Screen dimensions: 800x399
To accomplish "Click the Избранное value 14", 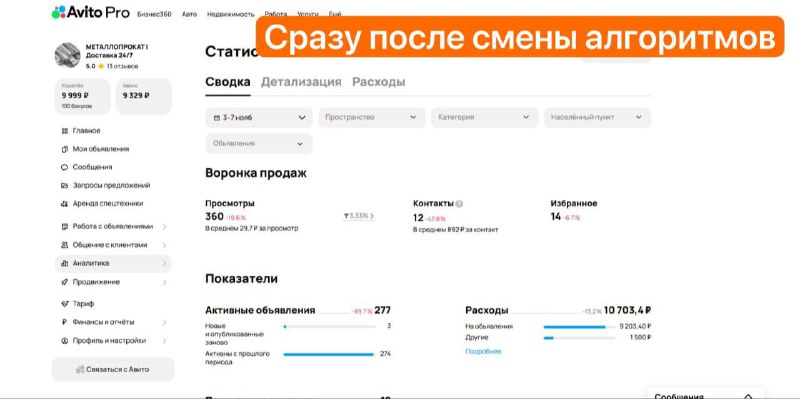I will (556, 217).
